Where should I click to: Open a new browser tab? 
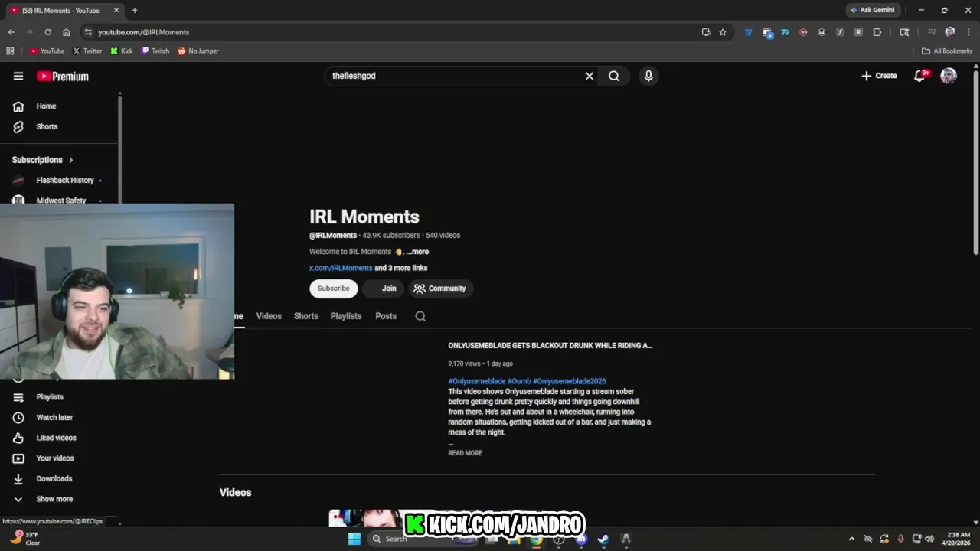(x=134, y=11)
